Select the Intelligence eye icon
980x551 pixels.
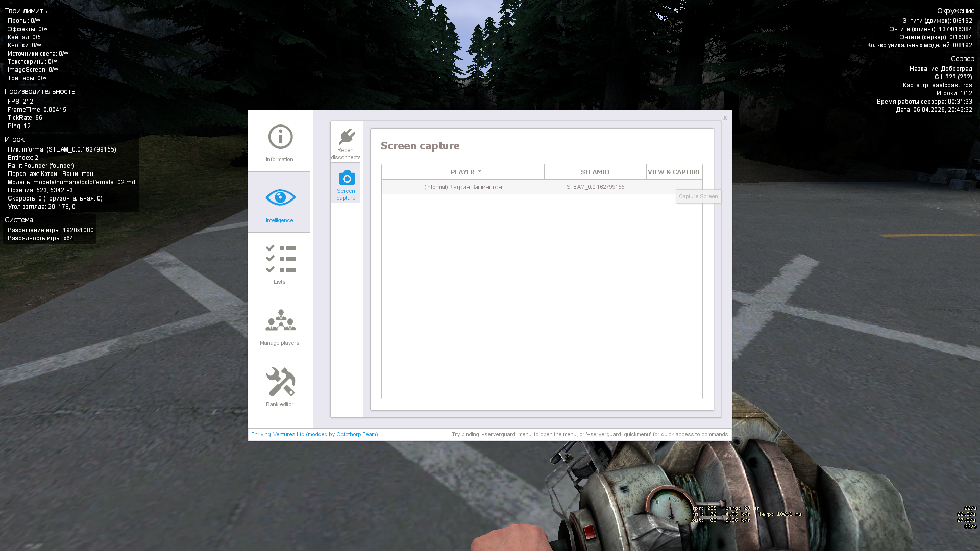click(x=280, y=197)
